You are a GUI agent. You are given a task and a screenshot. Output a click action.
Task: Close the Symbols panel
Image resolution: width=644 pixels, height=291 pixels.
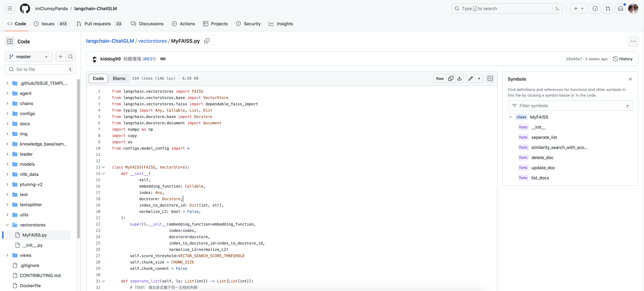(x=630, y=79)
